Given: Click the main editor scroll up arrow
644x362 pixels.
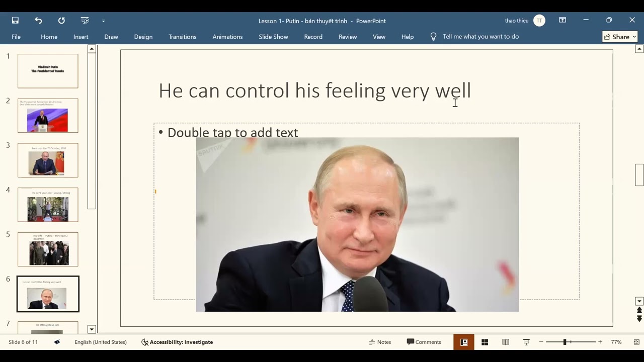Looking at the screenshot, I should [x=639, y=49].
